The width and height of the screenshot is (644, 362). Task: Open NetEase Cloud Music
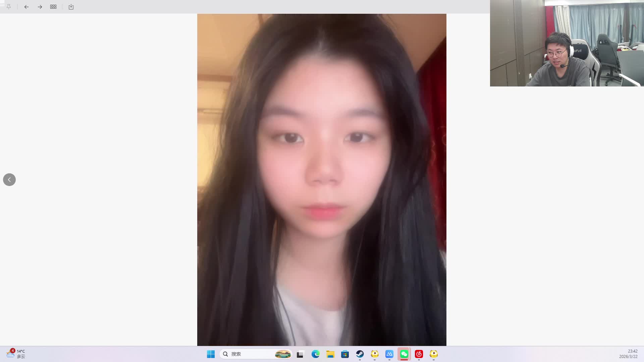[x=419, y=354]
